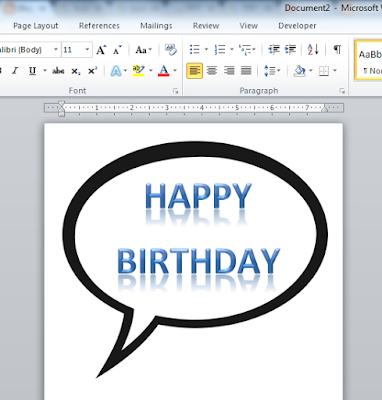
Task: Select the Normal style thumbnail
Action: click(369, 60)
